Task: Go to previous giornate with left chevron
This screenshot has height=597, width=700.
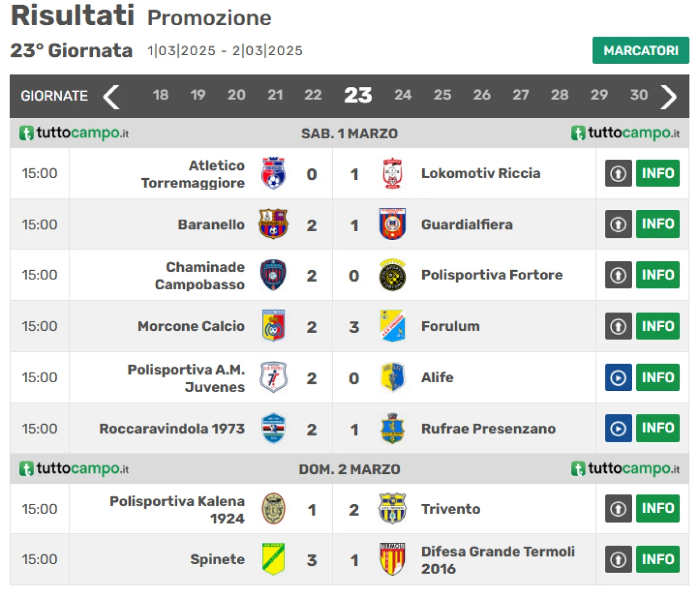Action: (112, 97)
